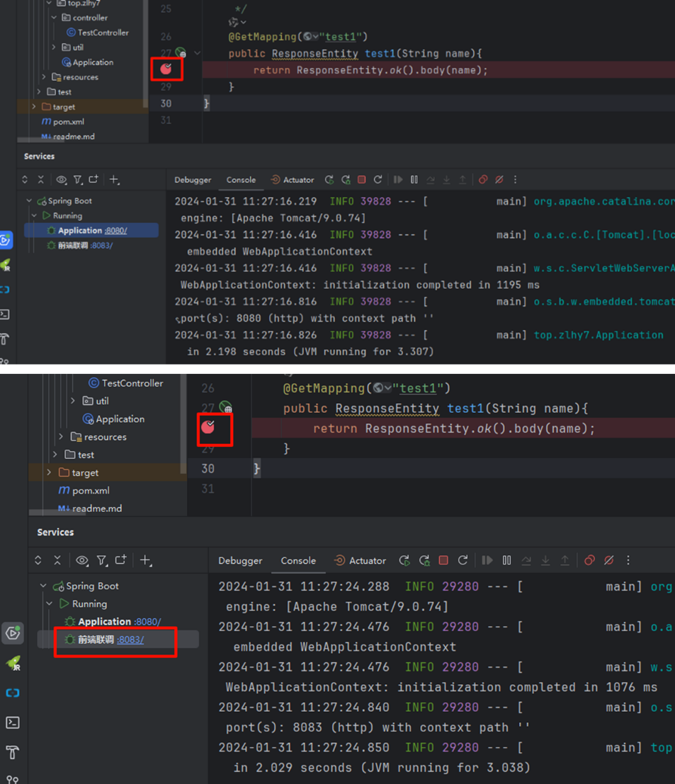Toggle the line 28 breakpoint in the upper editor
Viewport: 675px width, 784px height.
click(x=166, y=69)
